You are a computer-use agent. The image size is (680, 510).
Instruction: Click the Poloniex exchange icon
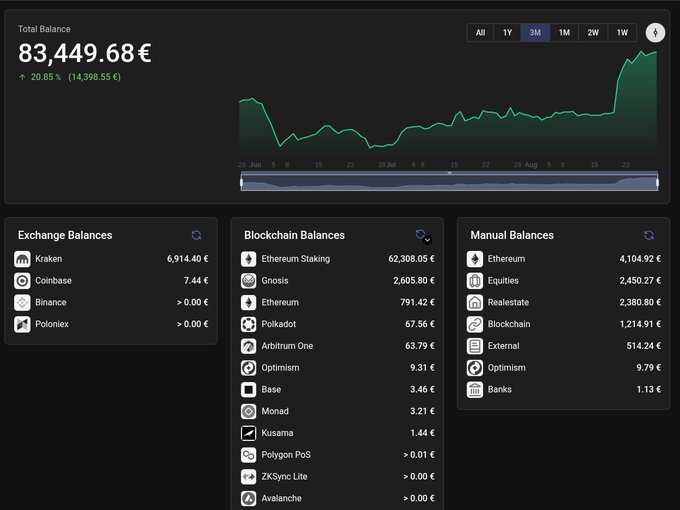pyautogui.click(x=22, y=324)
